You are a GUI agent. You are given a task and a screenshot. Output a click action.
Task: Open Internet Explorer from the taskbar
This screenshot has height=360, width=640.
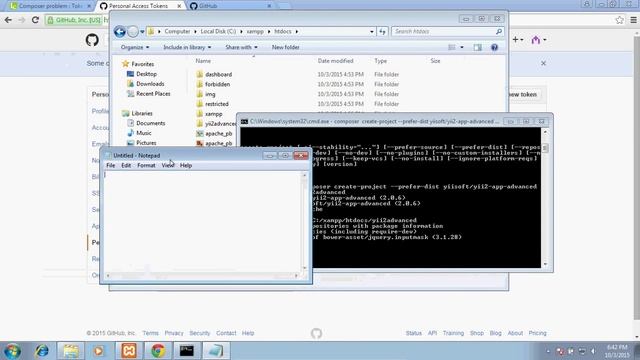tap(42, 351)
